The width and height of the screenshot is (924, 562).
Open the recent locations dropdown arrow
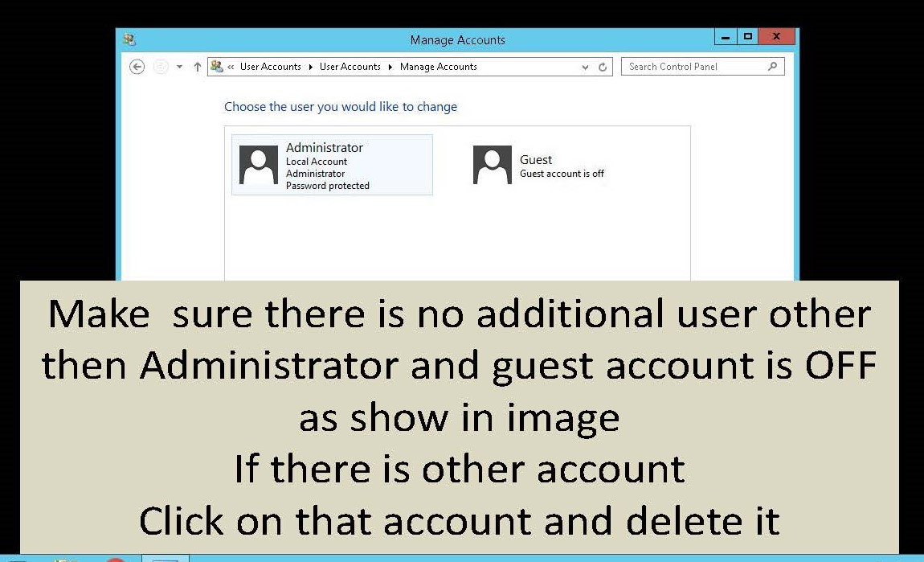tap(179, 67)
